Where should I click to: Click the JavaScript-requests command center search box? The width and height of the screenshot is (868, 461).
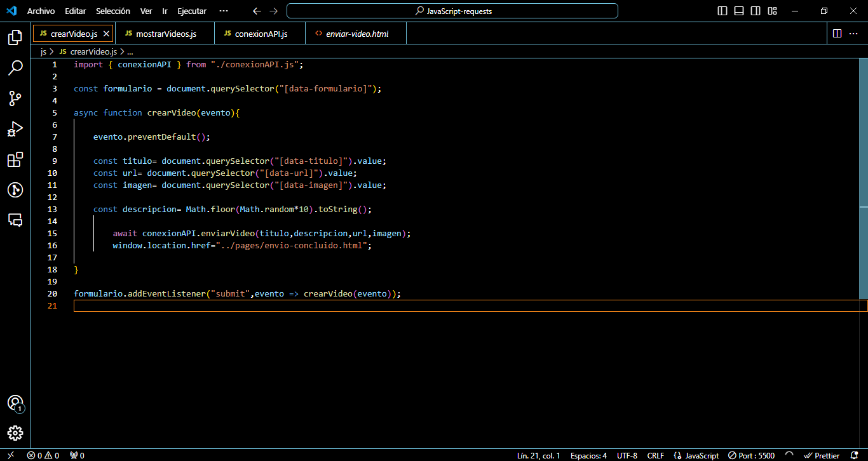pos(452,11)
